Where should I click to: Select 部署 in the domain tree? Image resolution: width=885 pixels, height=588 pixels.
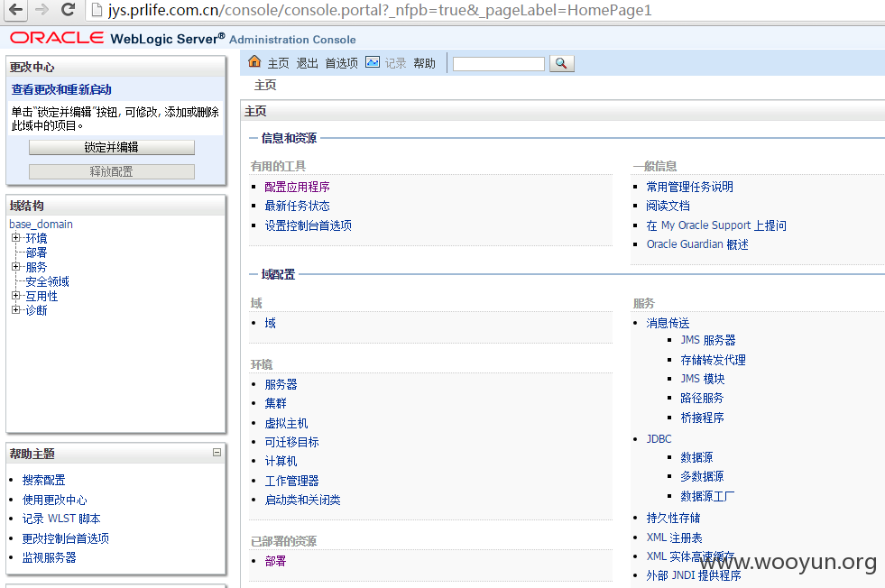pyautogui.click(x=36, y=253)
